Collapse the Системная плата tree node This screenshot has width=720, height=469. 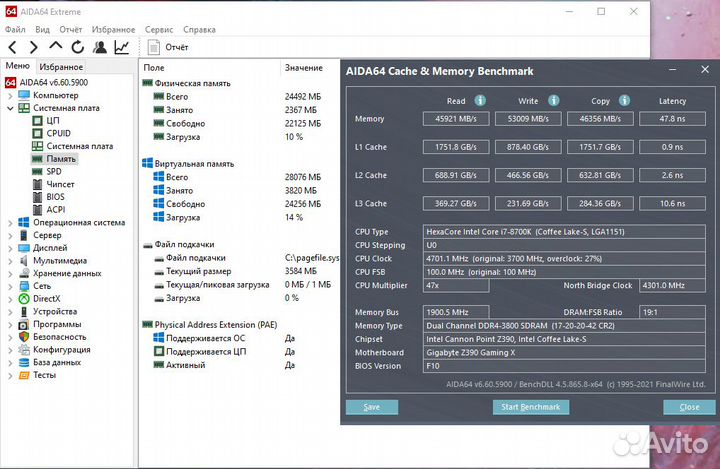tap(11, 108)
